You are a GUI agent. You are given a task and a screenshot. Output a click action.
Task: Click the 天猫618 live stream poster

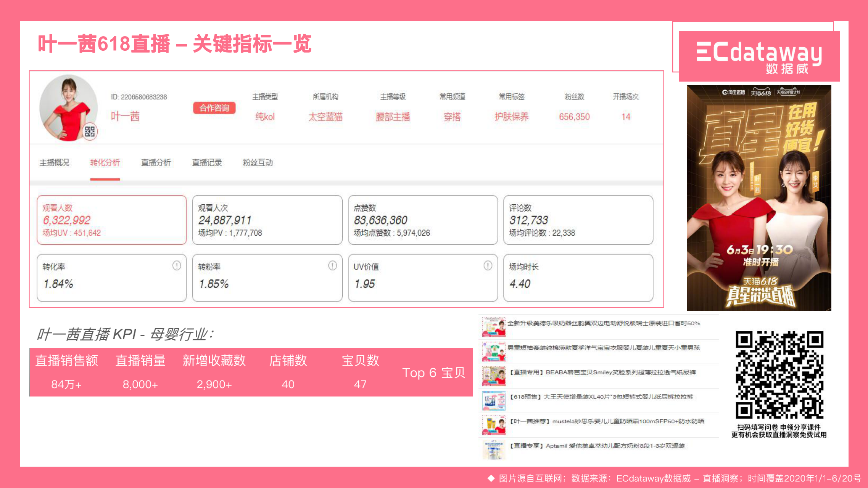pyautogui.click(x=759, y=198)
